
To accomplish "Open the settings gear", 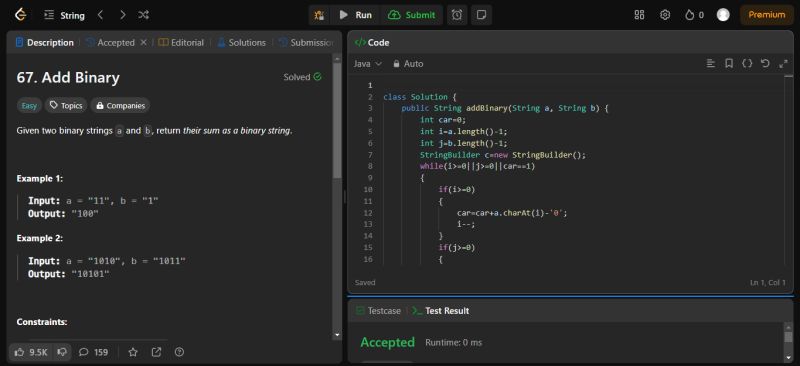I will tap(665, 15).
